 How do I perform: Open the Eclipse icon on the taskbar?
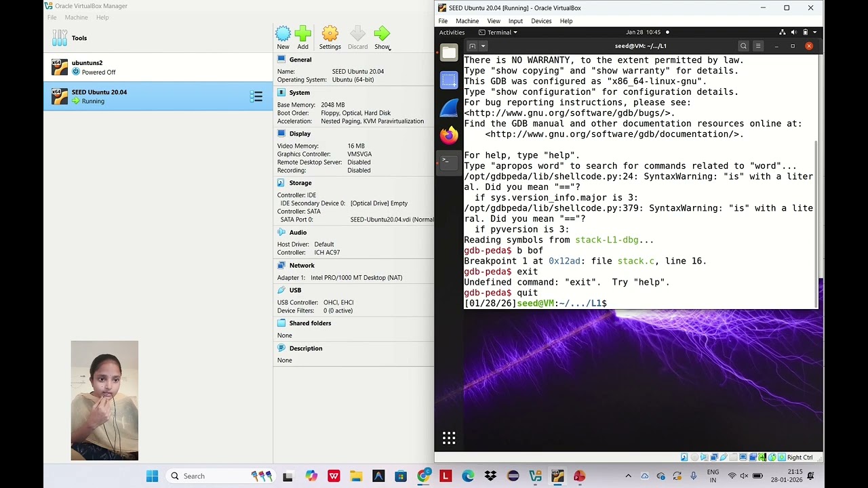click(513, 476)
